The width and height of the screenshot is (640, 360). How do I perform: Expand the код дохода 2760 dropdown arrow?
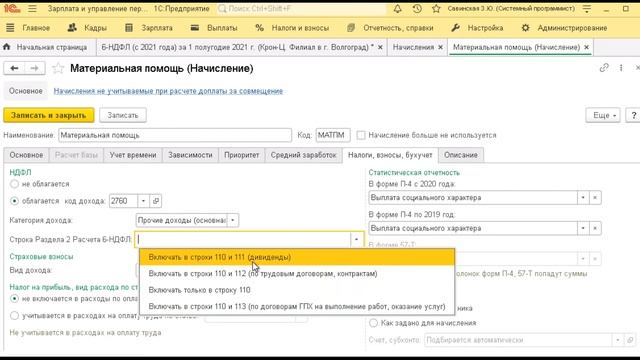pos(143,201)
